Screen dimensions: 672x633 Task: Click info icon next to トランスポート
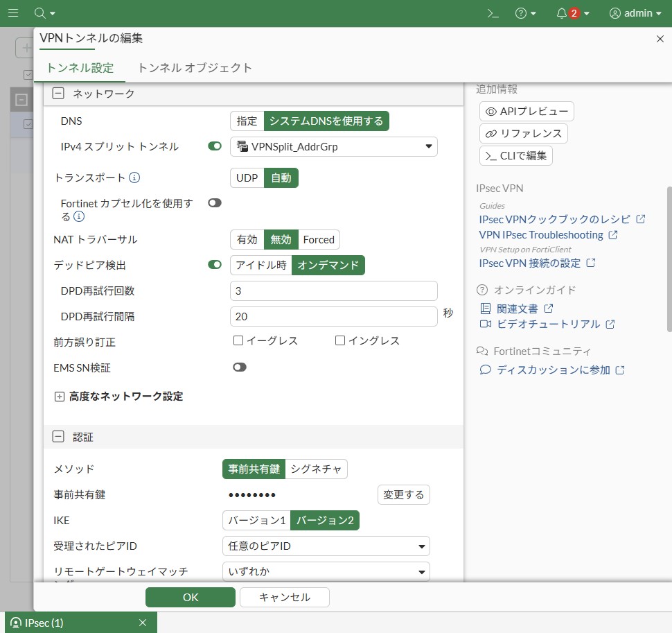tap(134, 177)
